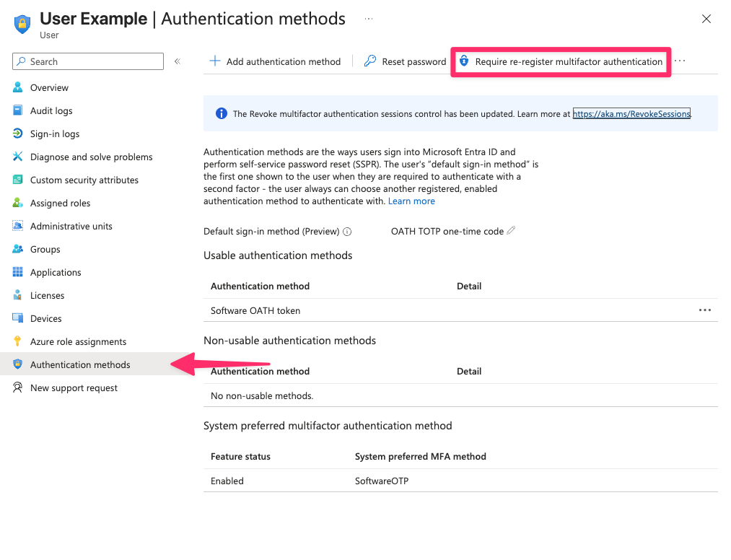
Task: Click the info icon next to Default sign-in method
Action: 347,232
